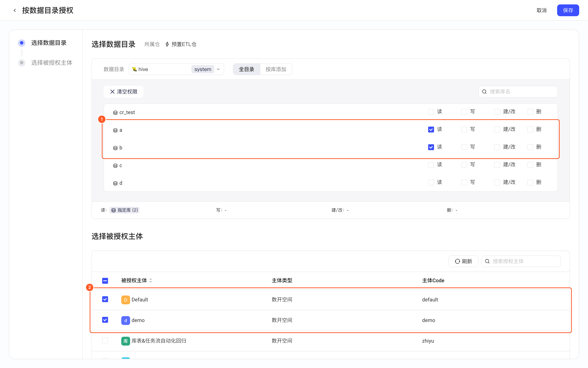Click 取消 to cancel authorization
588x368 pixels.
tap(541, 10)
